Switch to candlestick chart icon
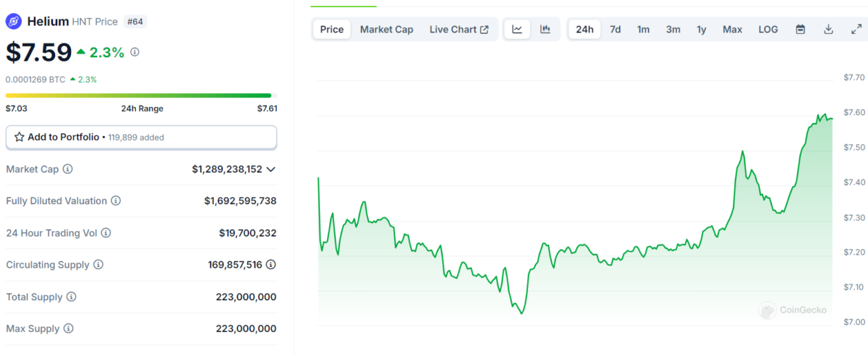 pyautogui.click(x=545, y=30)
